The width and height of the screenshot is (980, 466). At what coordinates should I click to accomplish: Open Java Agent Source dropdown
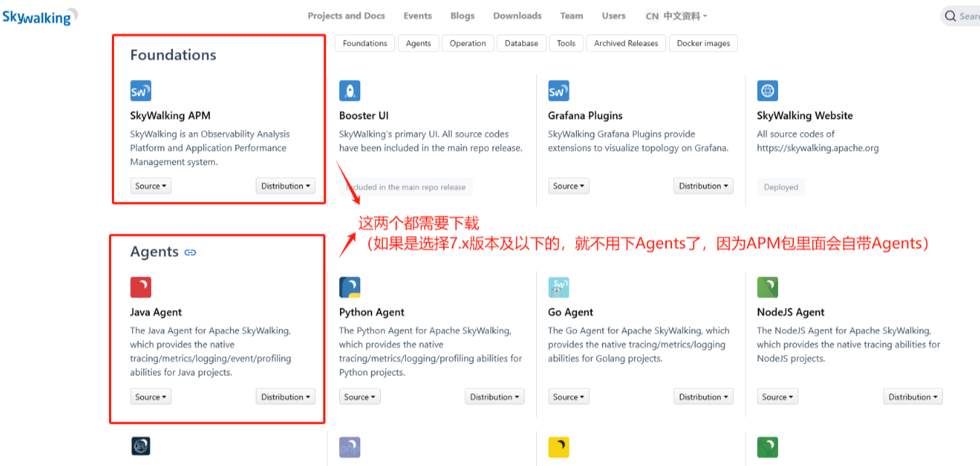(151, 397)
